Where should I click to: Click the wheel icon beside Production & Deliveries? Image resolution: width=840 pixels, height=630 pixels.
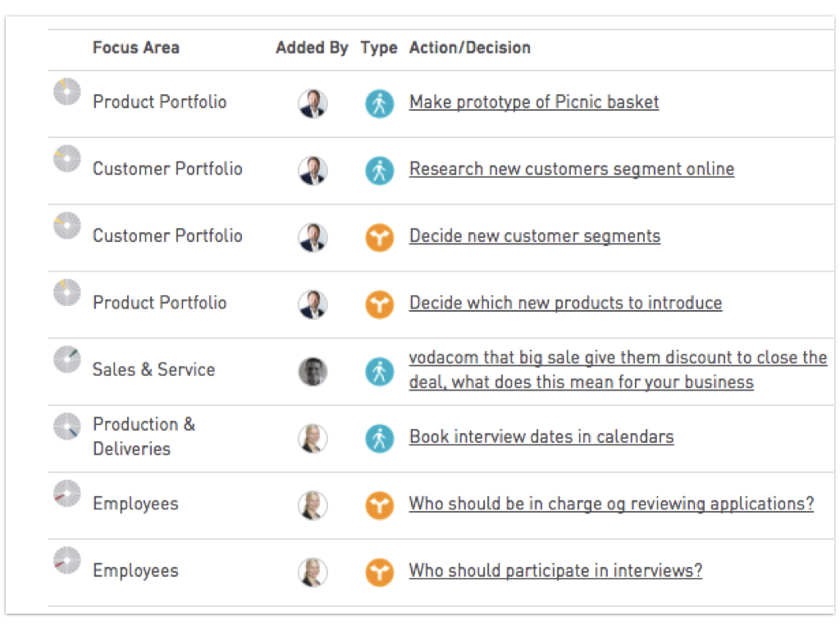[67, 426]
